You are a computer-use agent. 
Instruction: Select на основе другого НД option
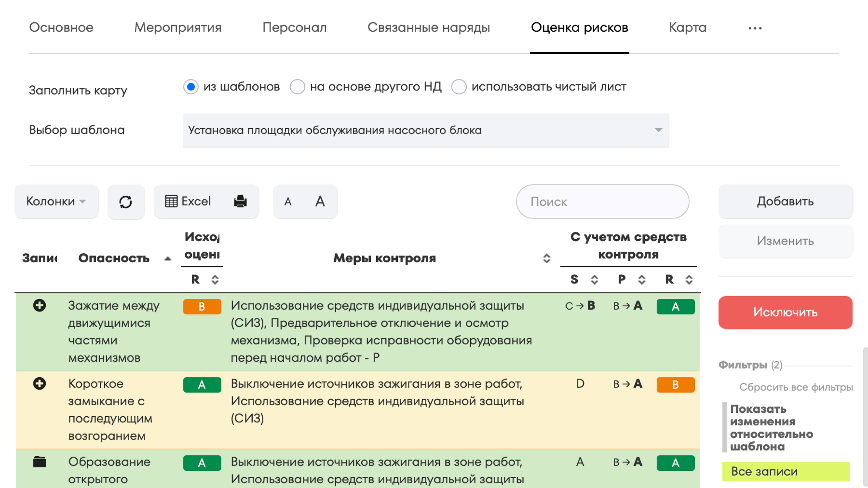click(298, 87)
